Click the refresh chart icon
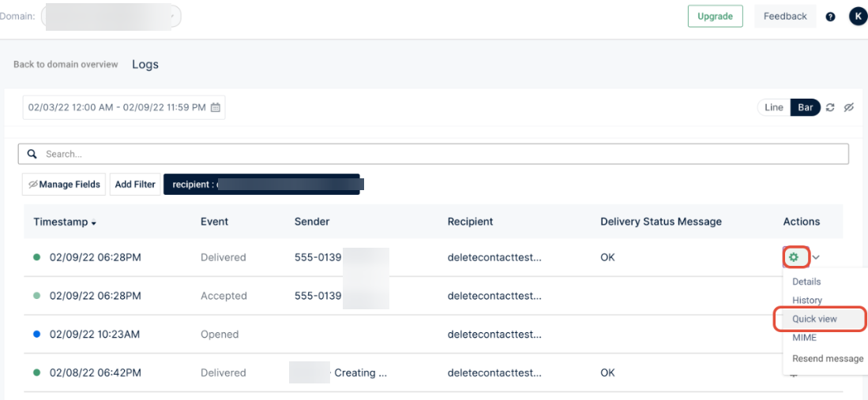Screen dimensions: 868x400 tap(830, 107)
